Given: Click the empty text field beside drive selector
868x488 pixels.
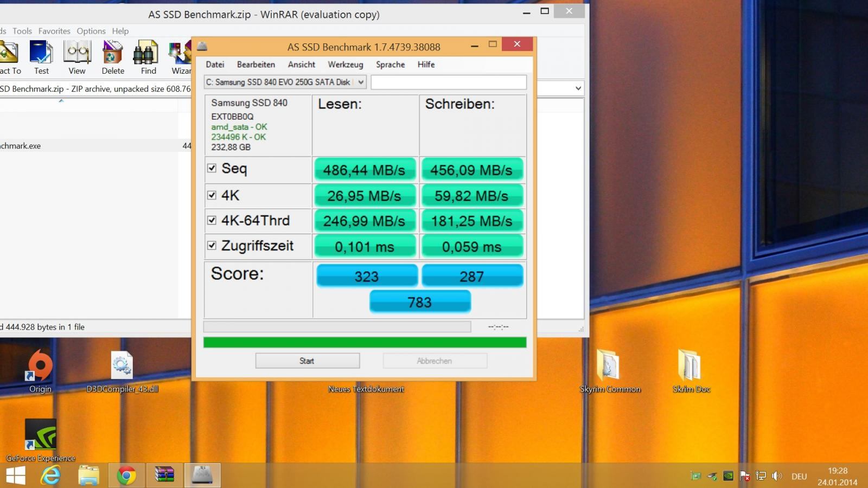Looking at the screenshot, I should 449,82.
